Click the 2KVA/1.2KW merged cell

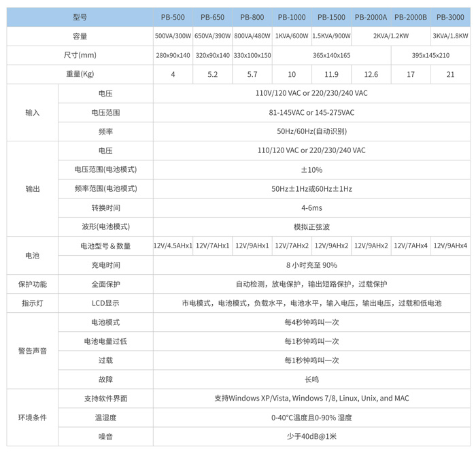click(391, 36)
